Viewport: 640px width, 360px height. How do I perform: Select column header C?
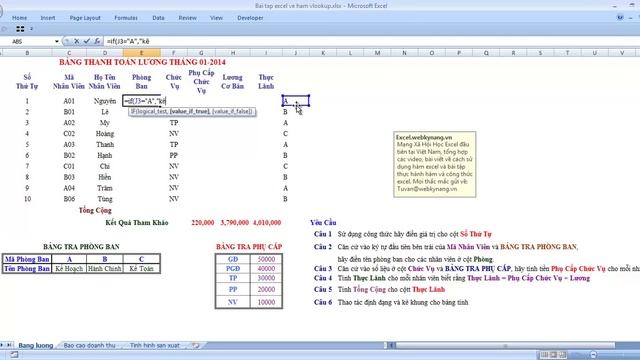pyautogui.click(x=69, y=53)
